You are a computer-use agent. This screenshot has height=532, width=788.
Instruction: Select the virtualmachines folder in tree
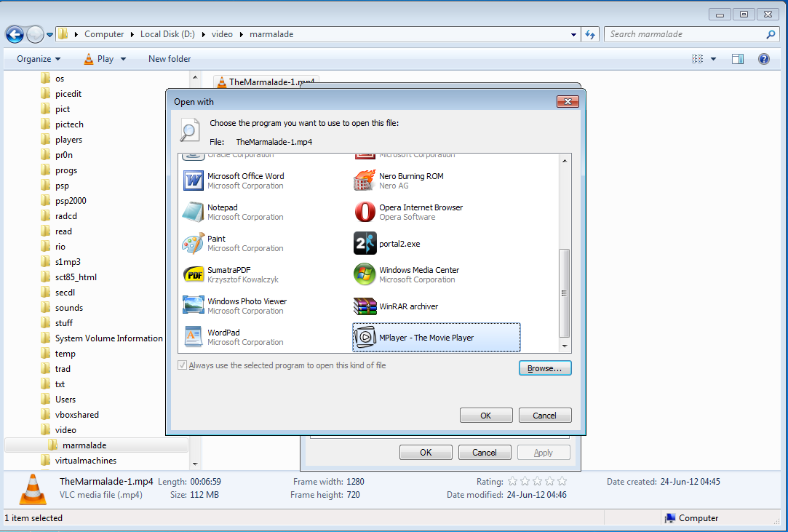click(x=86, y=460)
